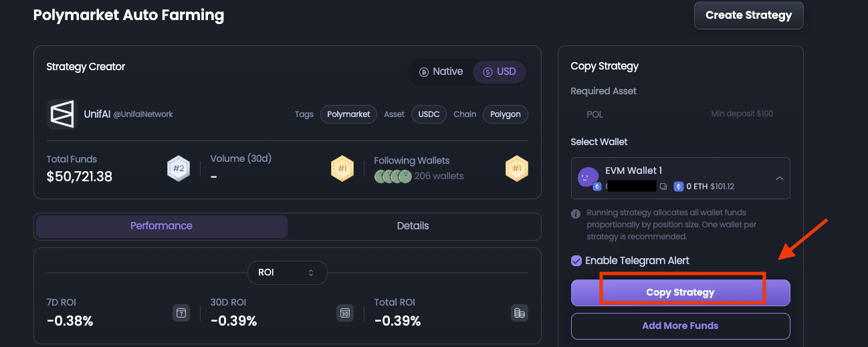Open the ROI metric dropdown
The width and height of the screenshot is (868, 347).
pyautogui.click(x=287, y=273)
